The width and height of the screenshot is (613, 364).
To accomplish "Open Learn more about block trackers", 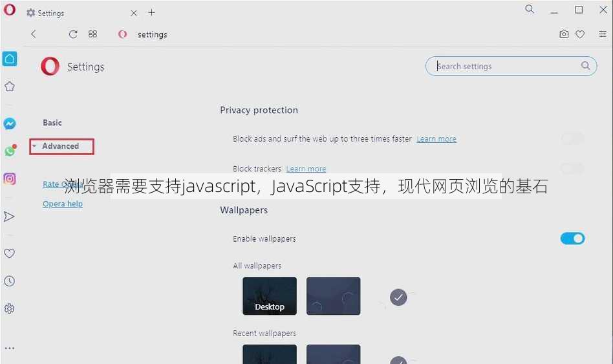I will 306,169.
